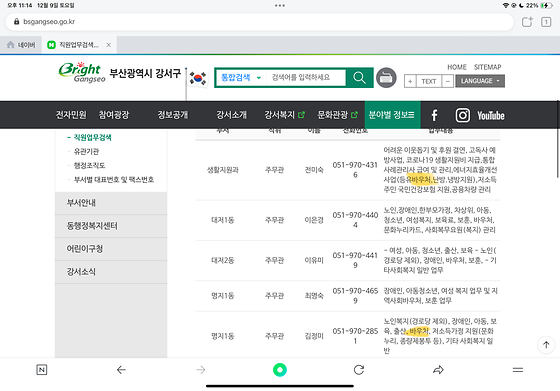This screenshot has width=560, height=391.
Task: Open the 참여광장 menu
Action: [114, 115]
